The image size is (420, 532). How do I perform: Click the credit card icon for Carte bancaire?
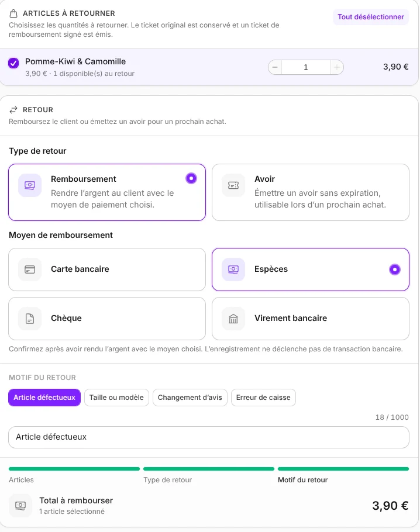point(30,270)
